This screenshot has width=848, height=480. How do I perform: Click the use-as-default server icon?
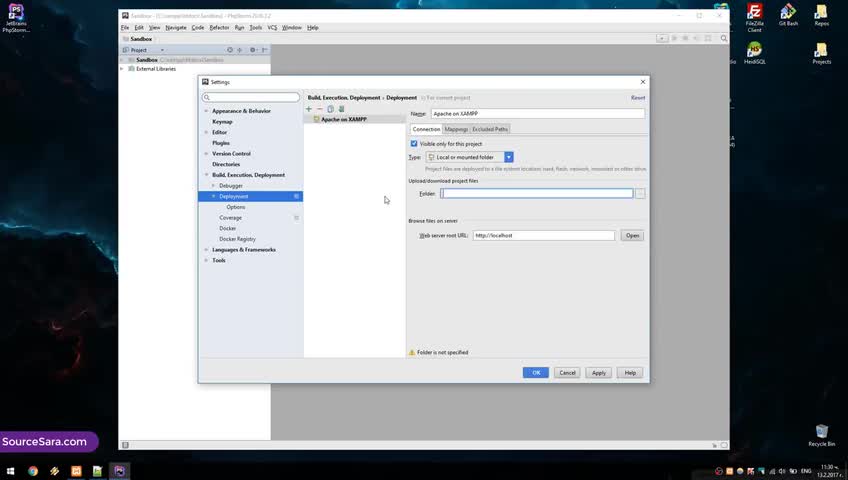coord(341,109)
